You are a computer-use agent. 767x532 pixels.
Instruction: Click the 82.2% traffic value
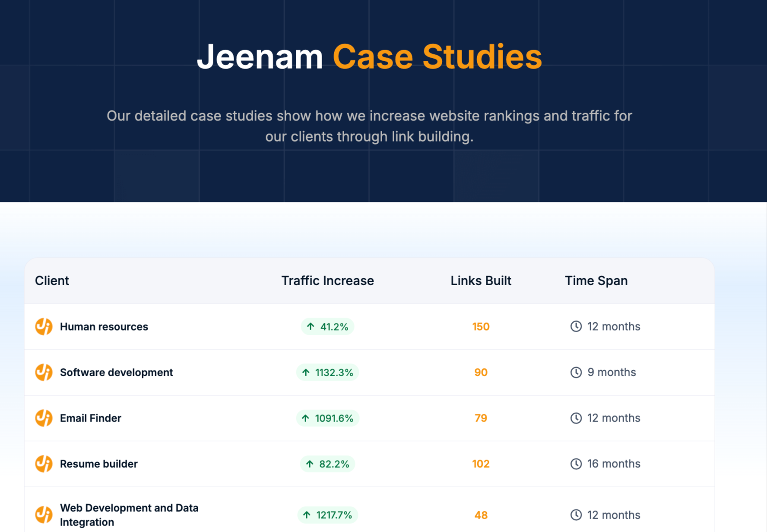(x=334, y=464)
